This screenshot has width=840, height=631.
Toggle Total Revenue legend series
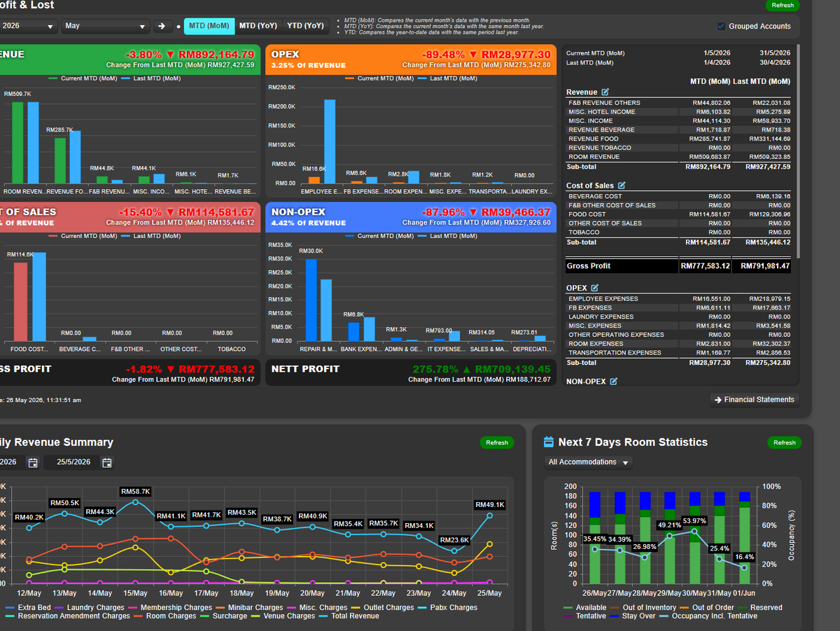coord(349,616)
